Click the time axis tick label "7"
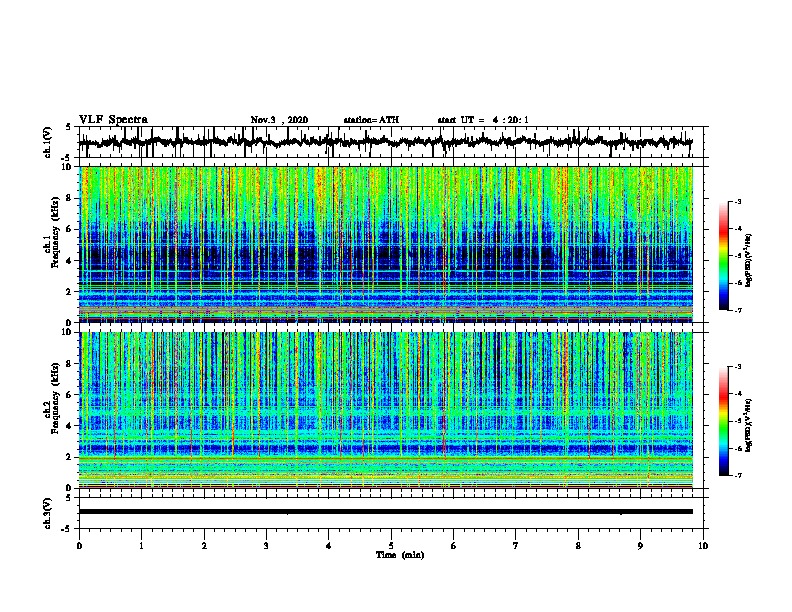The height and width of the screenshot is (612, 792). (516, 546)
